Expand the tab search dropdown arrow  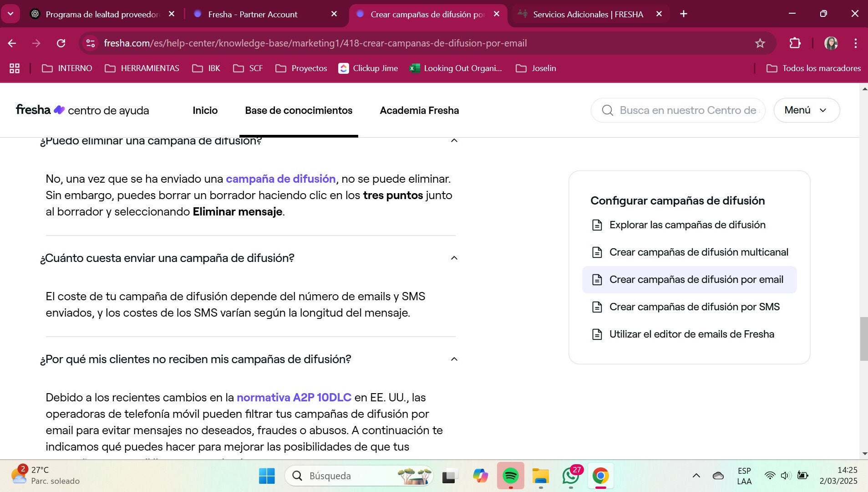[x=10, y=14]
